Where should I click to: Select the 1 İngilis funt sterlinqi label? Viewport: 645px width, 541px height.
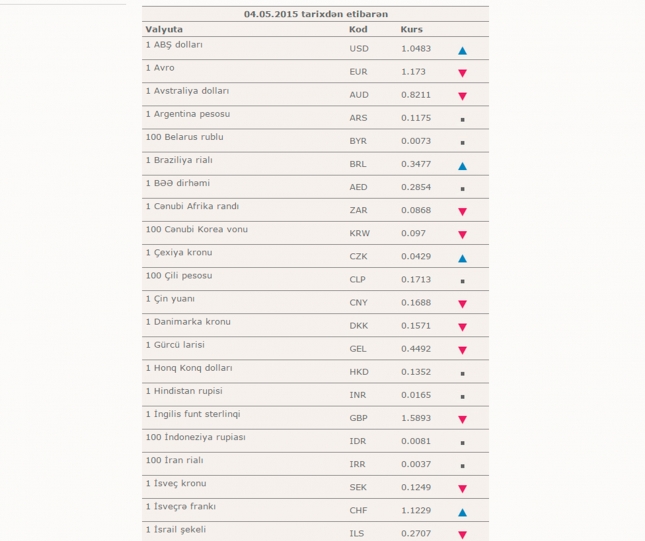tap(193, 414)
